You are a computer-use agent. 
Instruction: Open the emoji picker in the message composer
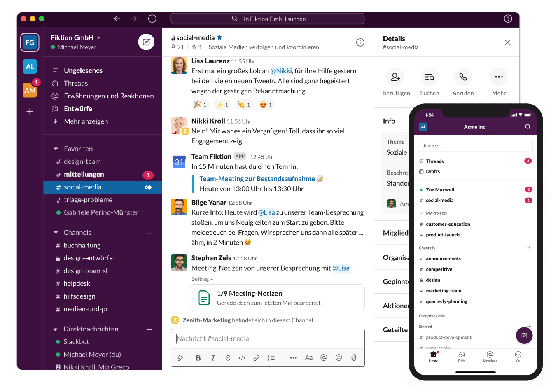click(339, 357)
